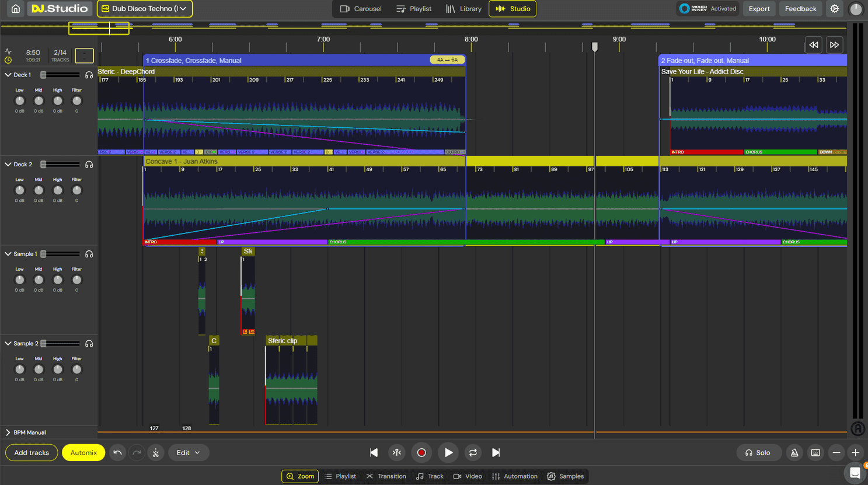Image resolution: width=868 pixels, height=485 pixels.
Task: Open the settings gear in the top bar
Action: pos(834,9)
